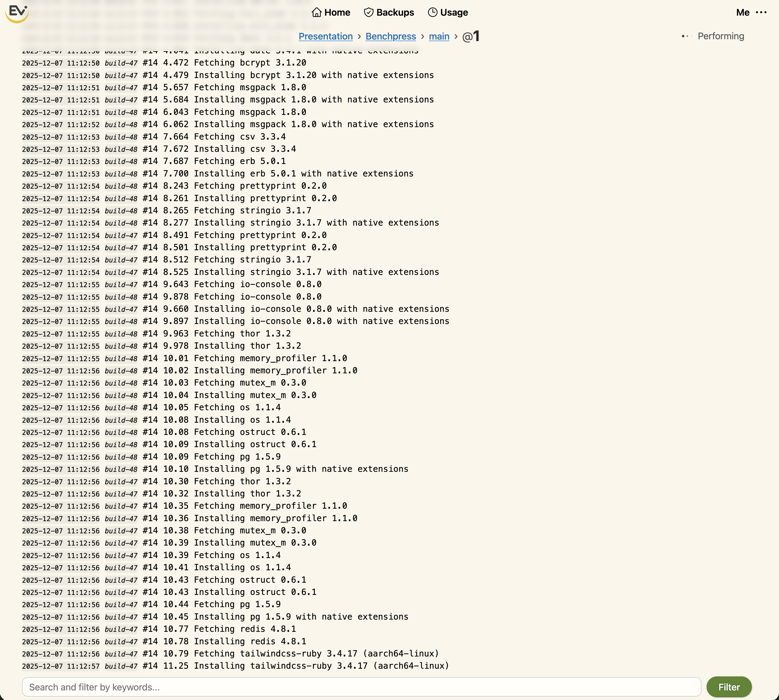
Task: Click the Presentation breadcrumb link
Action: 326,37
